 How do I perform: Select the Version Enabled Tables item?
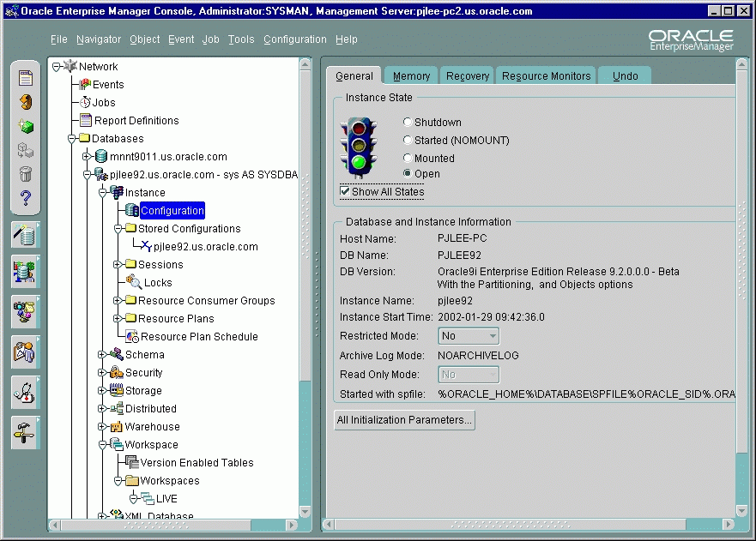point(197,463)
